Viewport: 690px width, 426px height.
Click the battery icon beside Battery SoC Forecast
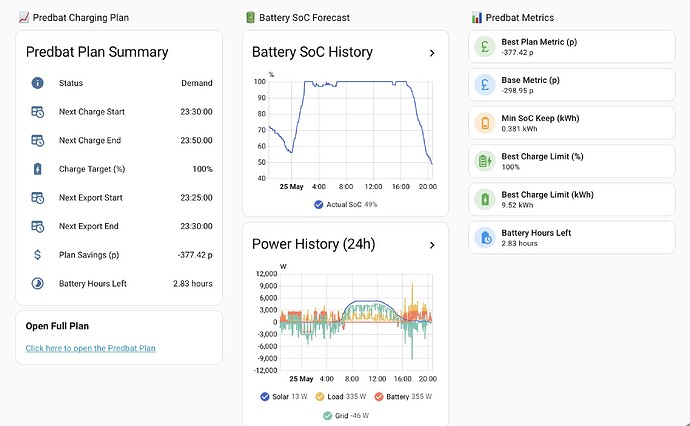point(250,18)
